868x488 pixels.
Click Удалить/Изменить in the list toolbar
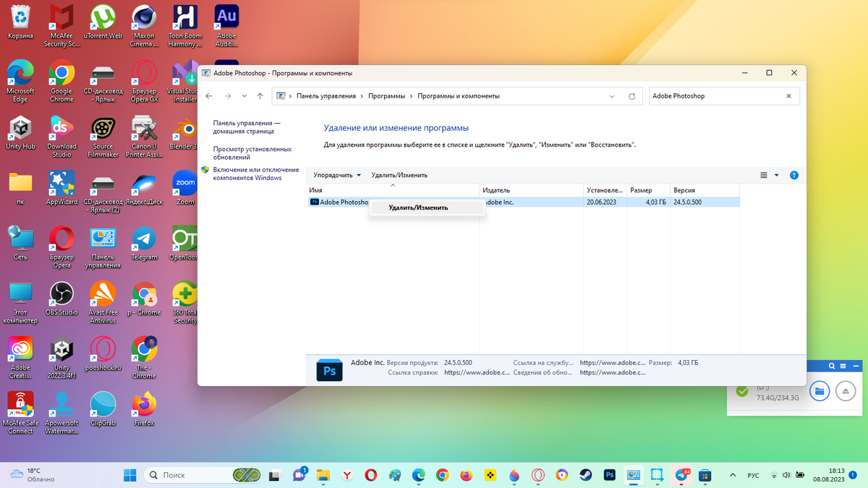click(x=399, y=175)
